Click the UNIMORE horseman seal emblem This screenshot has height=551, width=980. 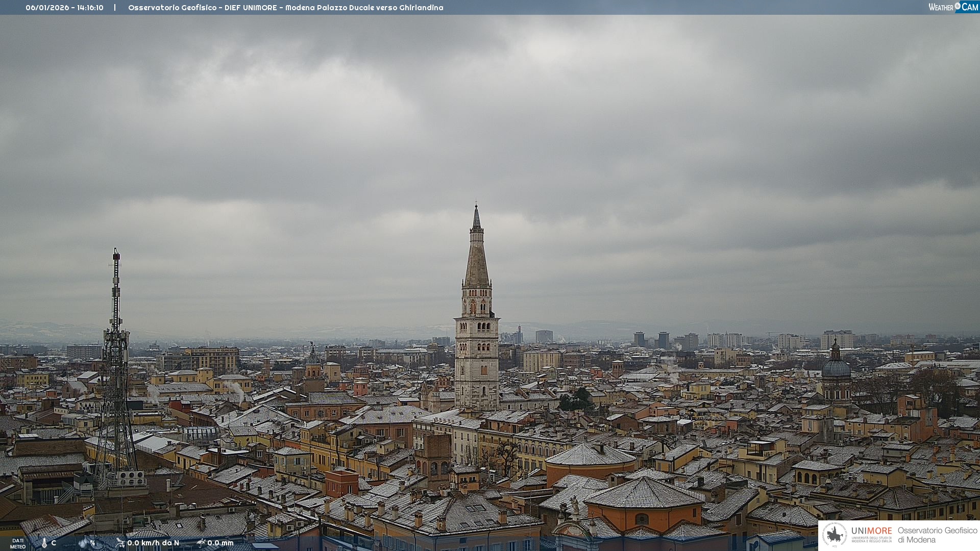pyautogui.click(x=835, y=535)
